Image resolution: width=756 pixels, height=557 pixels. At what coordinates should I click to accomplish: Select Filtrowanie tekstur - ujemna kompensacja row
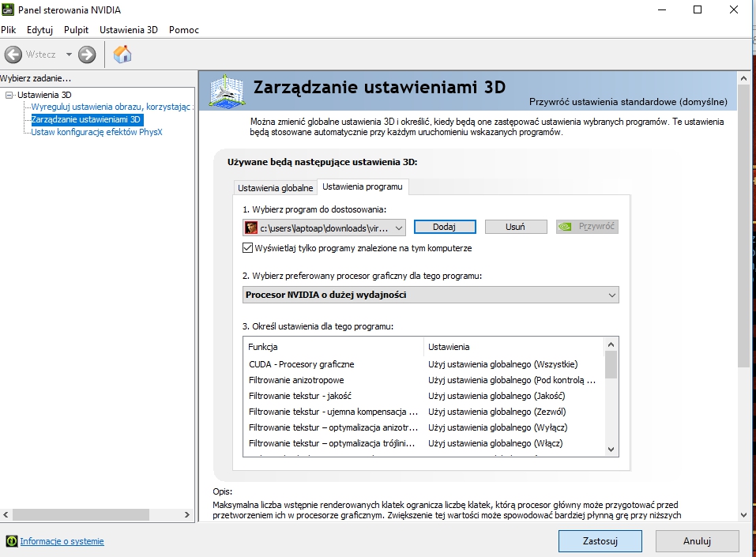coord(423,412)
